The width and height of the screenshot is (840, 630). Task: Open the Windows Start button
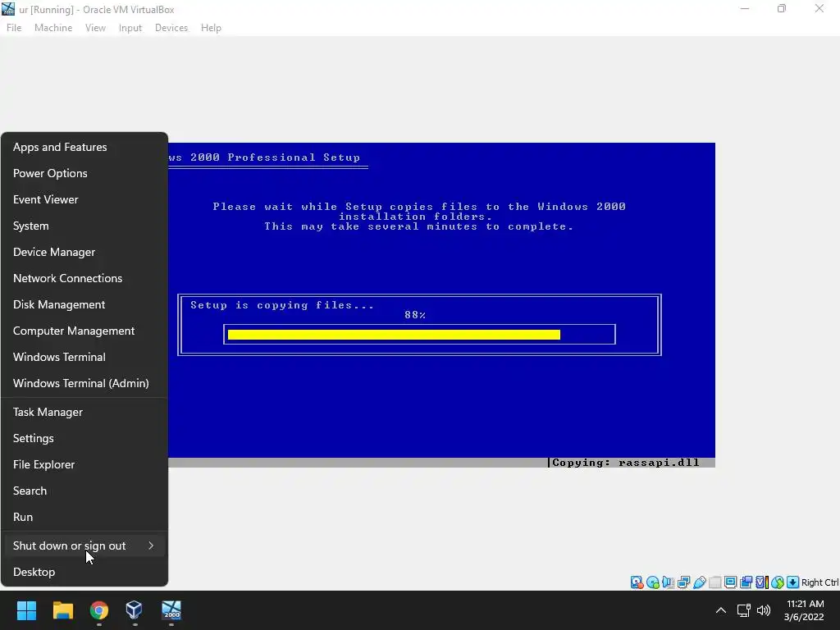[x=26, y=610]
